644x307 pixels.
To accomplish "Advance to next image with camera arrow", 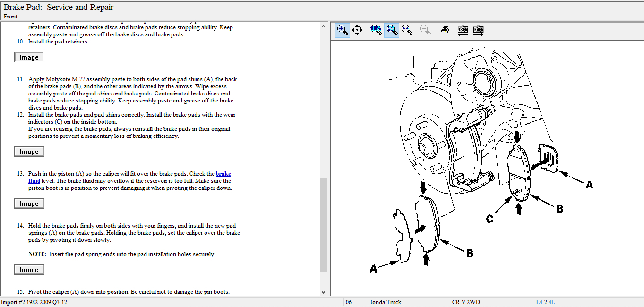I will click(x=479, y=30).
